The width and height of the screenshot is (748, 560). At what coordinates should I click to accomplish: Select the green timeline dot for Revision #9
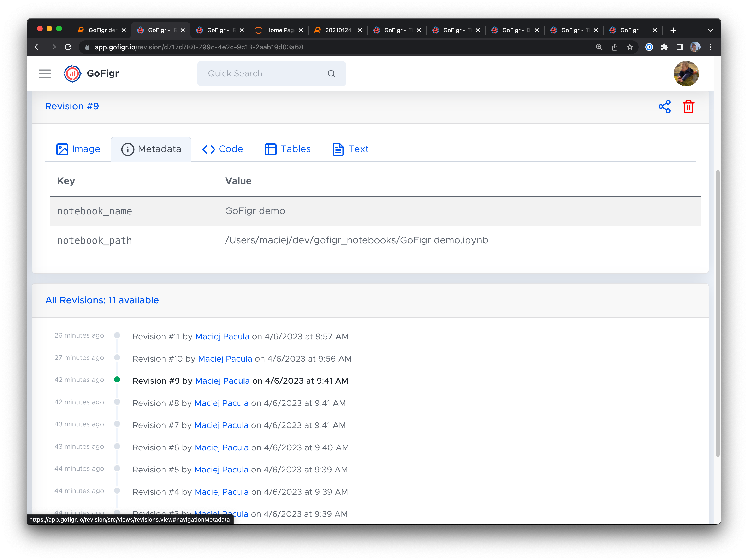[117, 380]
